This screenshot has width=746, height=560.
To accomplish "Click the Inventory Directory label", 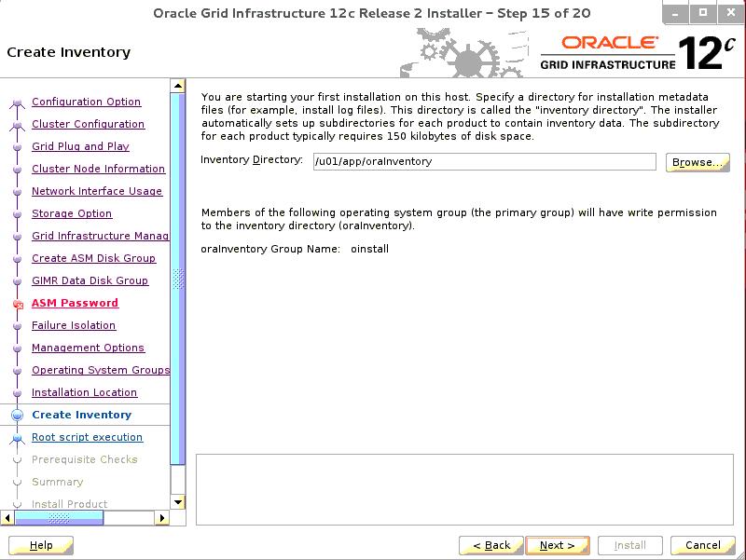I will coord(252,159).
